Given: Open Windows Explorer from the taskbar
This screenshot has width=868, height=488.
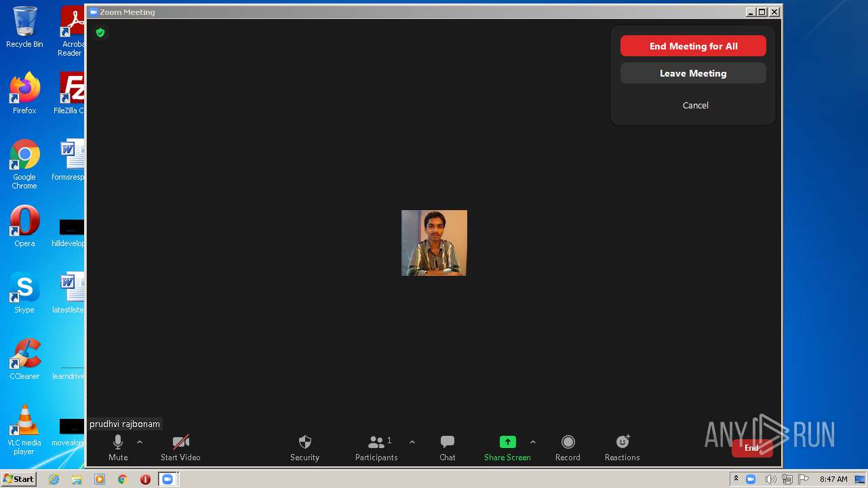Looking at the screenshot, I should tap(77, 479).
